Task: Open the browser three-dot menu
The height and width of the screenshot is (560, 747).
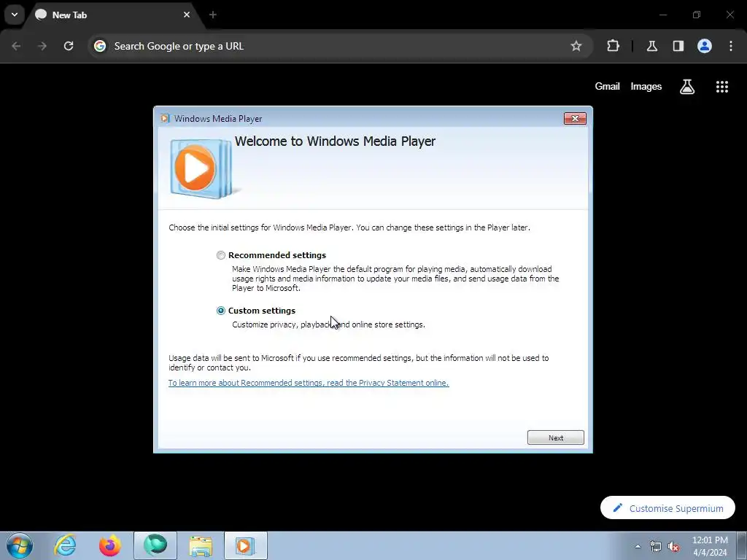Action: click(730, 46)
